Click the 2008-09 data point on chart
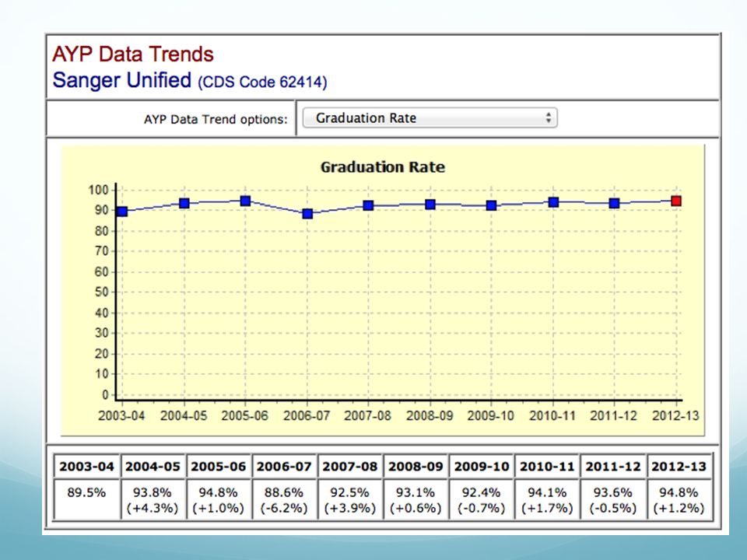The height and width of the screenshot is (560, 747). click(430, 205)
